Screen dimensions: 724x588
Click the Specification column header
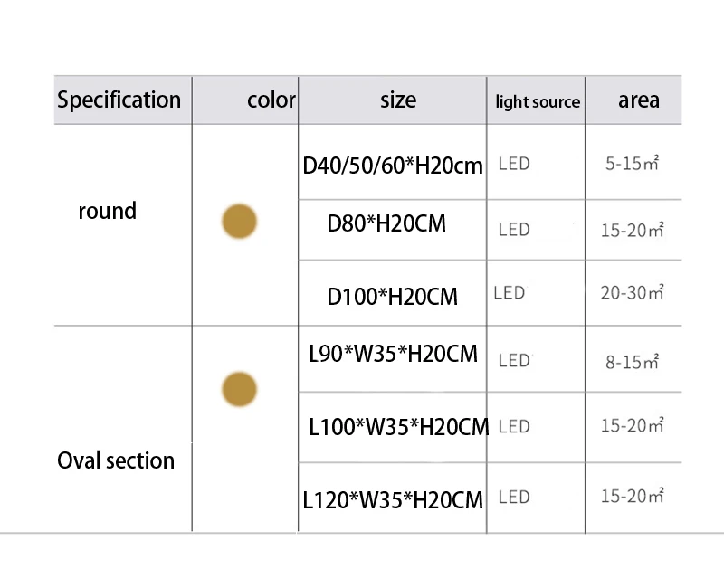[x=119, y=100]
